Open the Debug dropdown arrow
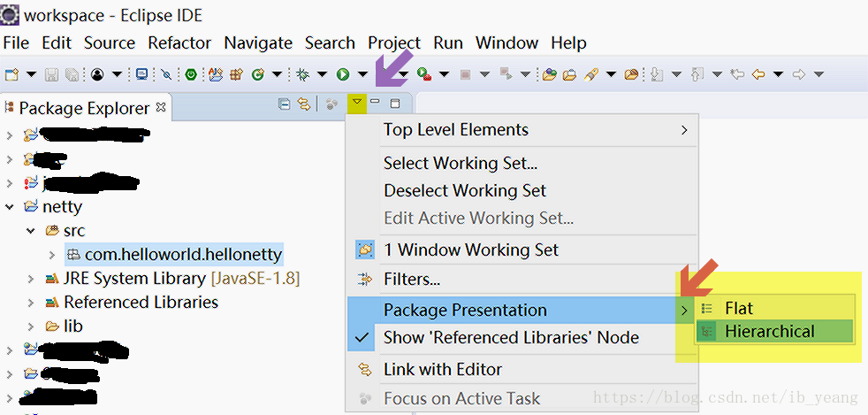 point(322,74)
